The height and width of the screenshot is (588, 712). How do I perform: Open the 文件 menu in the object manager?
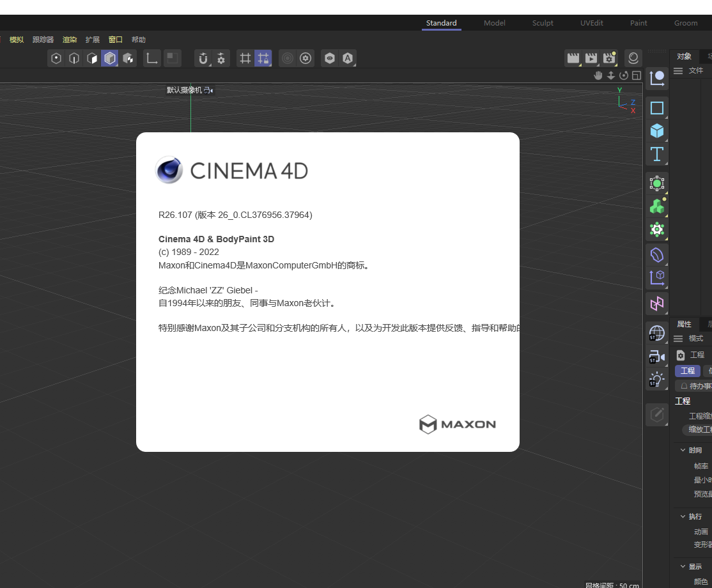pyautogui.click(x=697, y=70)
